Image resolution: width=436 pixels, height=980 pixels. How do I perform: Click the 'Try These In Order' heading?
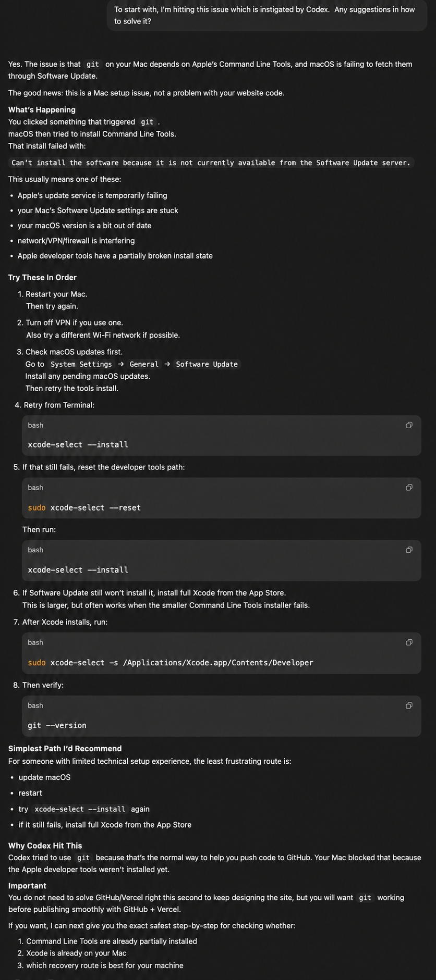tap(42, 278)
